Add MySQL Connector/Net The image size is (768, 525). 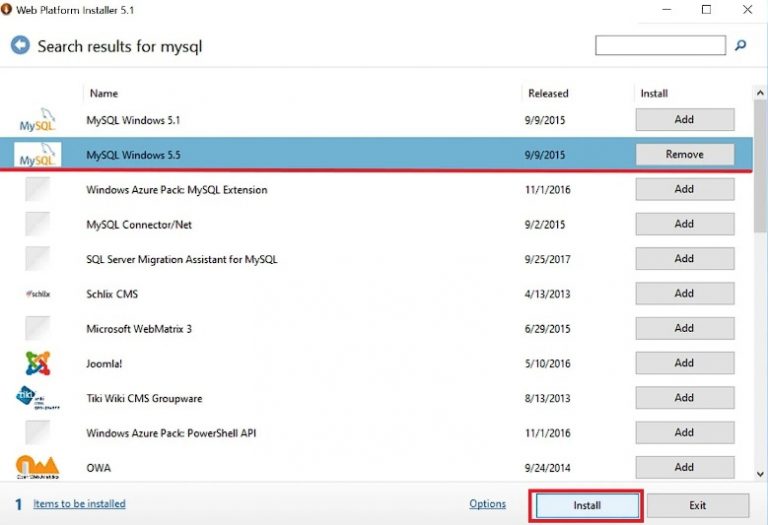point(685,224)
